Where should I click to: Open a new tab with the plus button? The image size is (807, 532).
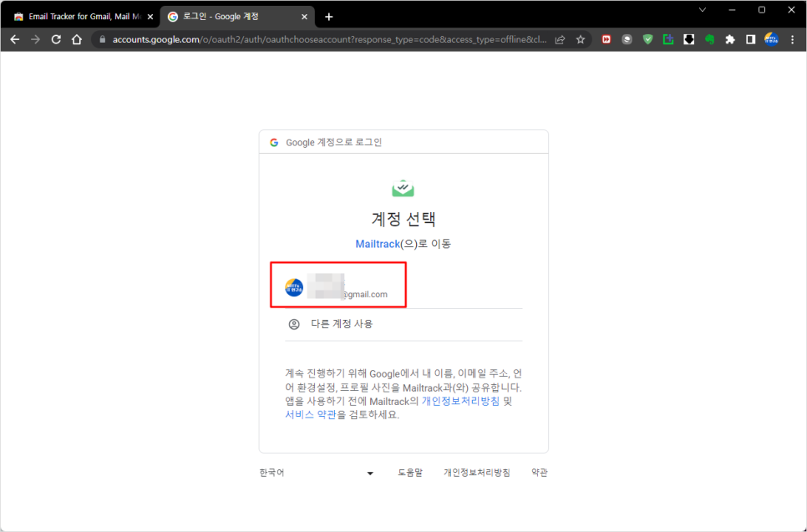[329, 17]
